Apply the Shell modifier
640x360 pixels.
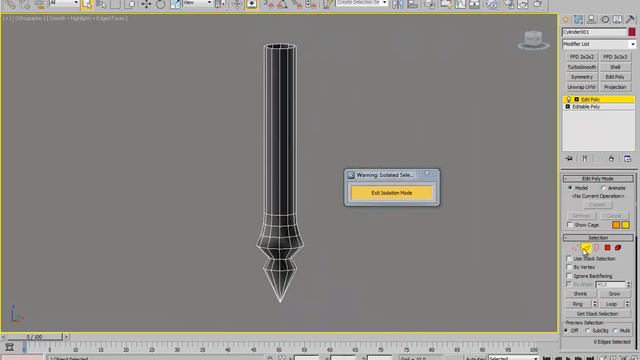pos(615,67)
